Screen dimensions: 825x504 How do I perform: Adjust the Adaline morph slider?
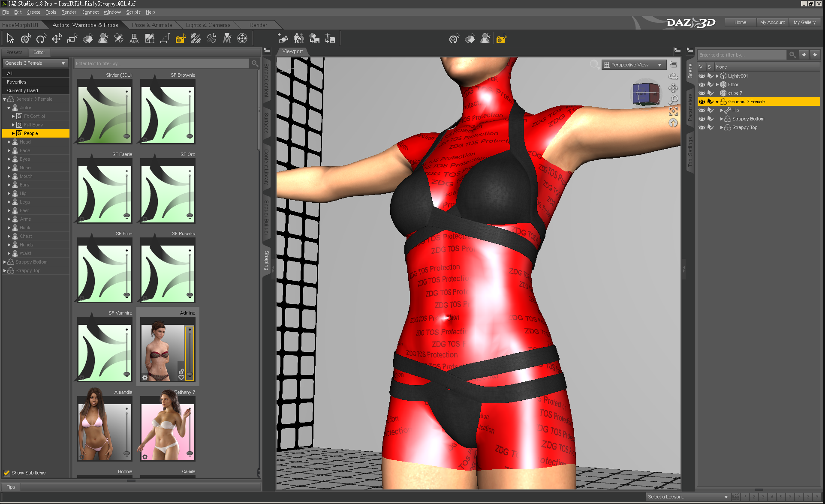[190, 351]
